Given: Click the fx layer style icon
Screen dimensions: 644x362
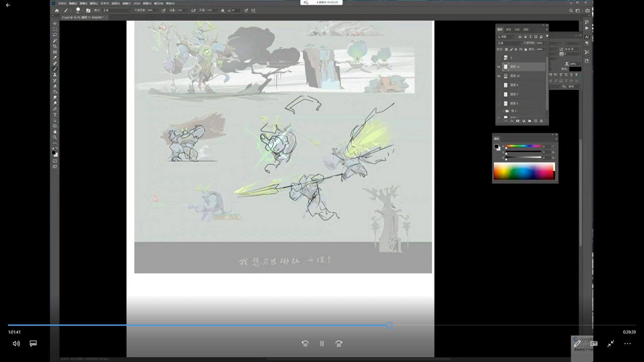Looking at the screenshot, I should 512,121.
